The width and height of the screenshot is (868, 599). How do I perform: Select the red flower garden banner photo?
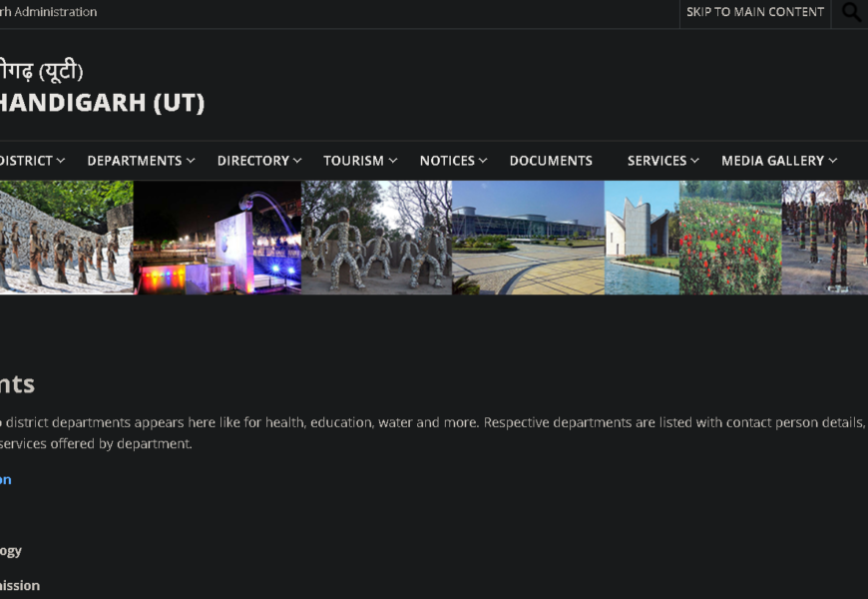(x=730, y=238)
